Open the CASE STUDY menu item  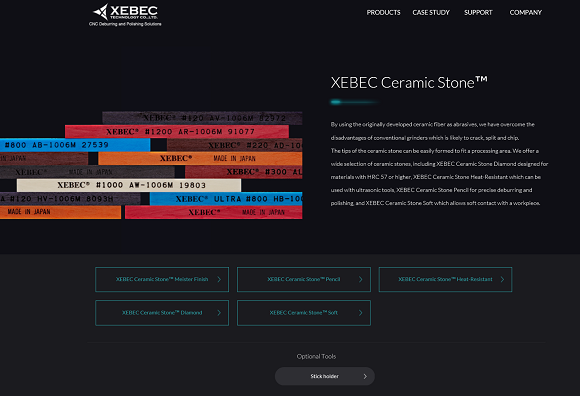click(431, 13)
